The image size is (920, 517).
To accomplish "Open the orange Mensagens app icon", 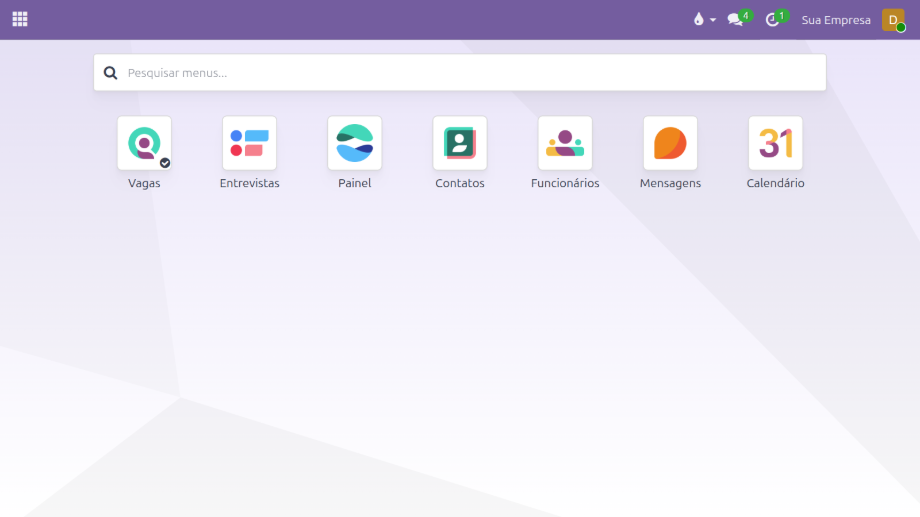I will click(670, 143).
